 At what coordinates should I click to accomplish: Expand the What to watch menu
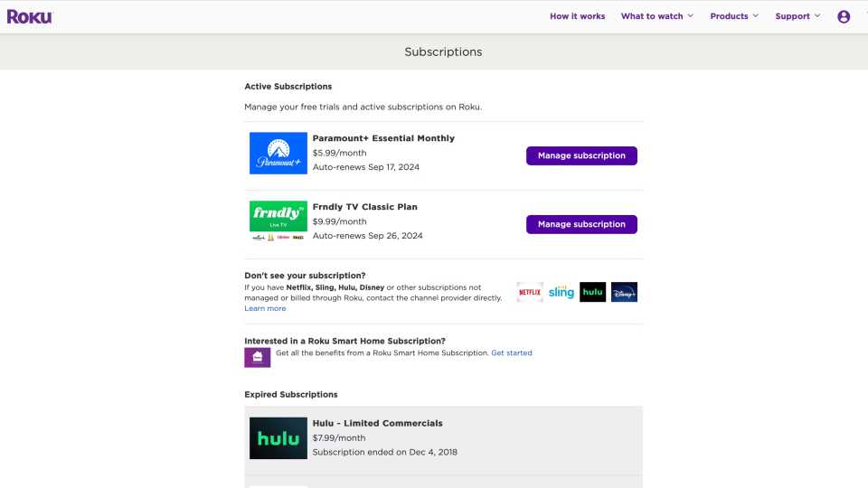(656, 16)
